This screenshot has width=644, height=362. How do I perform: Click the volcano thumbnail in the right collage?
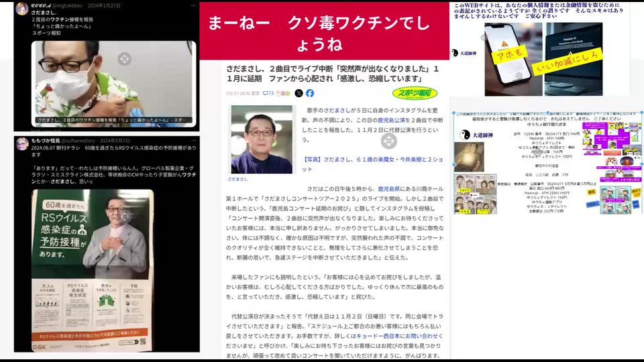pyautogui.click(x=627, y=162)
